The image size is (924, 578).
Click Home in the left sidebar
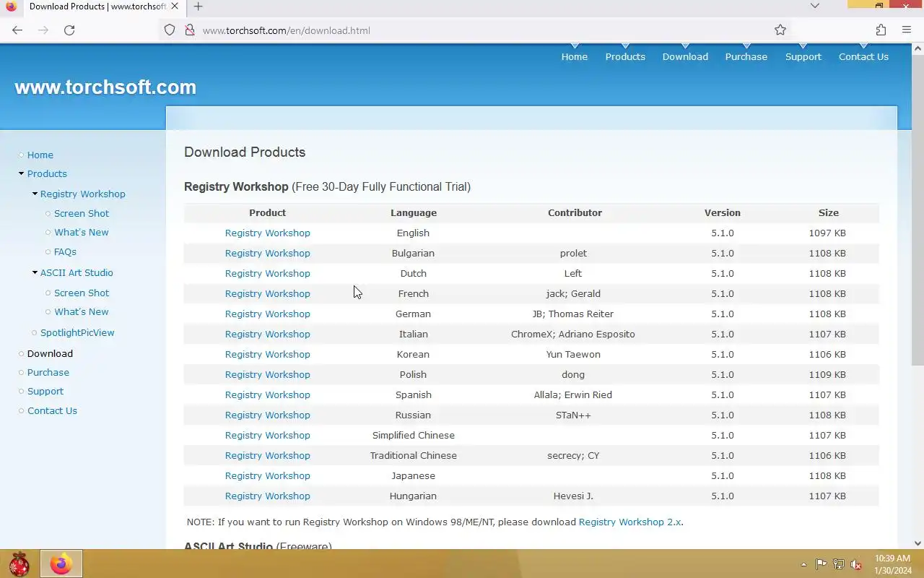pyautogui.click(x=40, y=155)
